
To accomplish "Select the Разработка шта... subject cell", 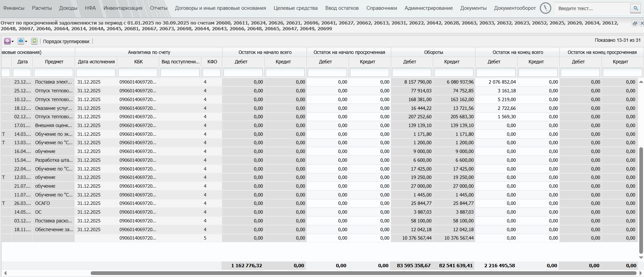I will pos(54,160).
